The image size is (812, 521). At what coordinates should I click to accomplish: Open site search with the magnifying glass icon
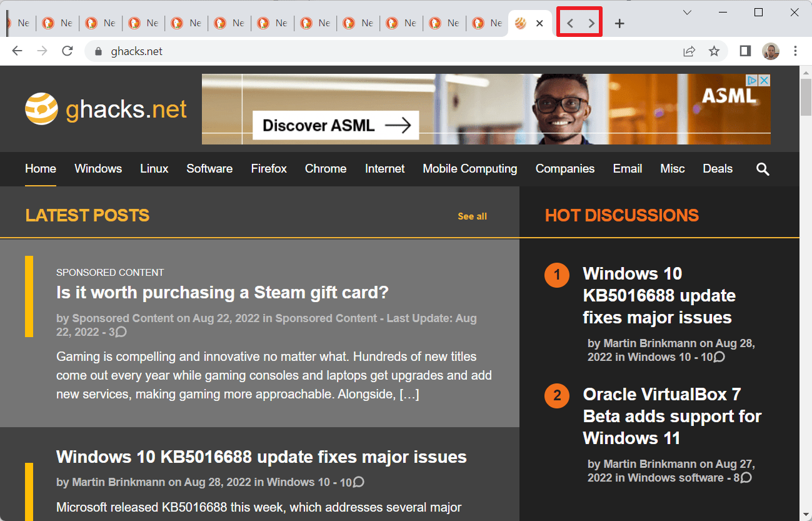[763, 169]
